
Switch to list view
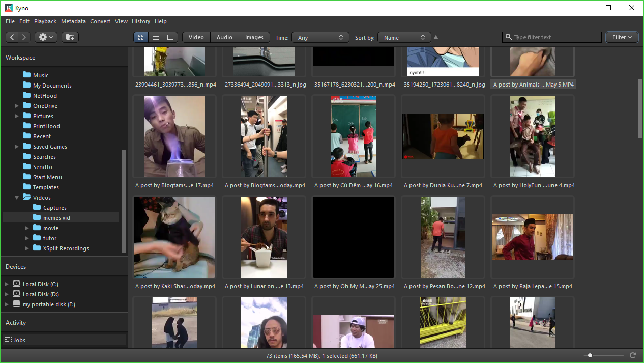156,37
